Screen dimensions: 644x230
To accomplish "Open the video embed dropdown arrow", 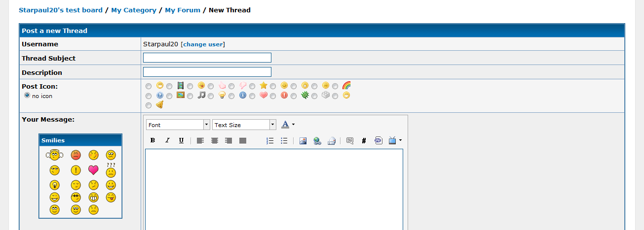I will tap(400, 140).
